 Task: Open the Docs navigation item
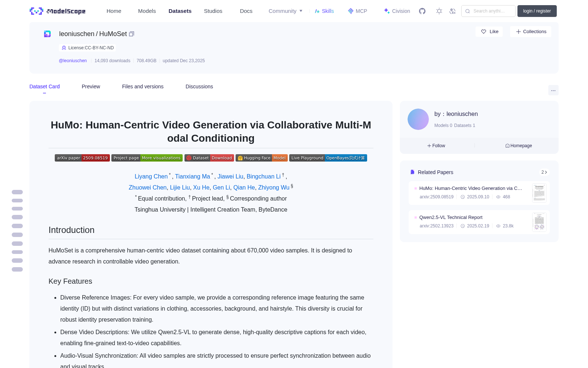tap(246, 11)
